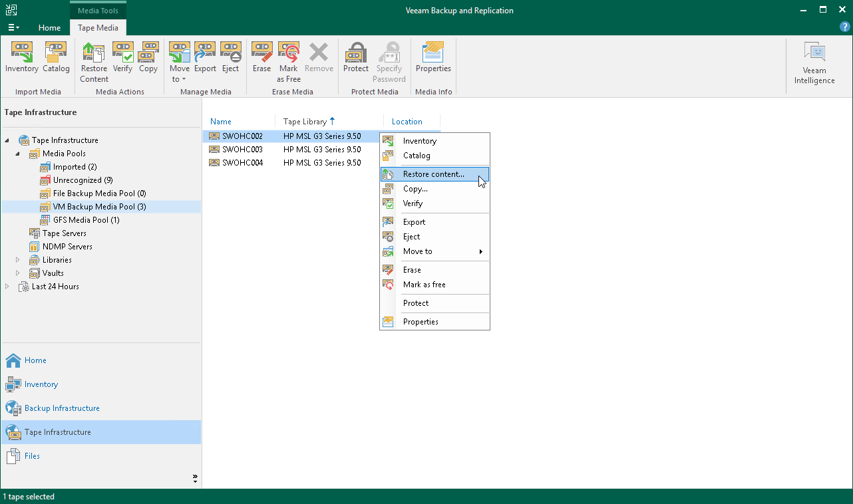Open Move to submenu in context menu

[435, 251]
